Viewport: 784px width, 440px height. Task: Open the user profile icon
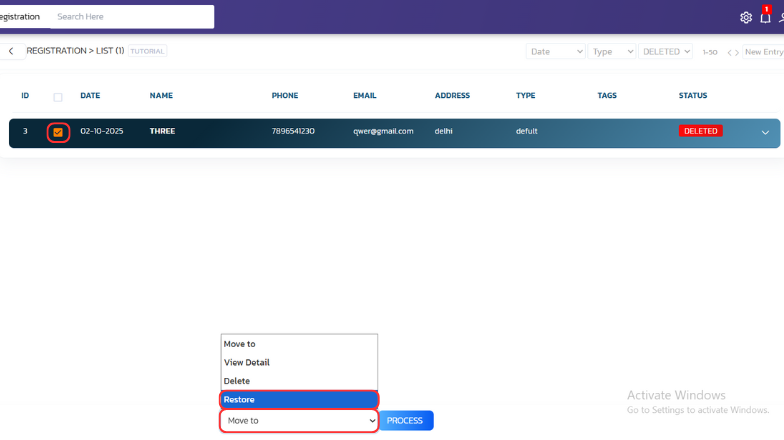(x=781, y=17)
